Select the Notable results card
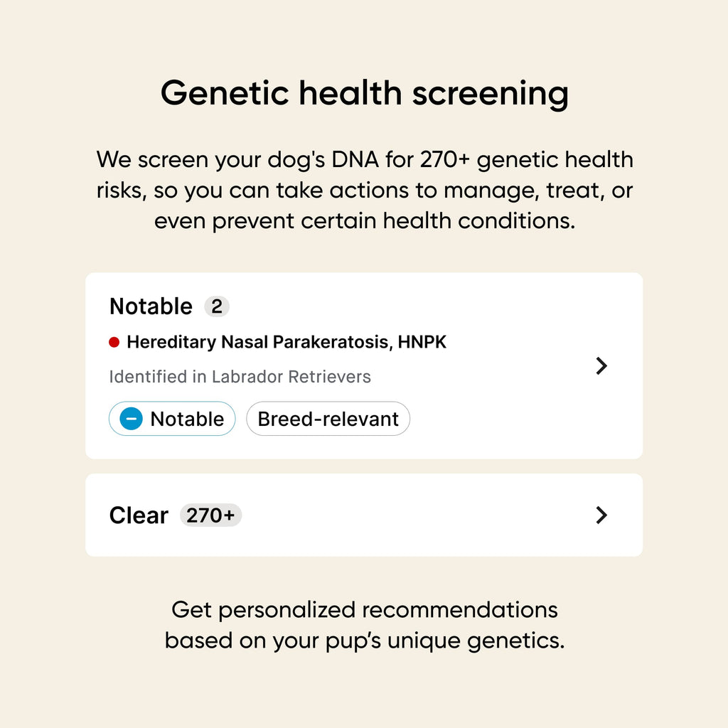Viewport: 728px width, 728px height. point(363,364)
